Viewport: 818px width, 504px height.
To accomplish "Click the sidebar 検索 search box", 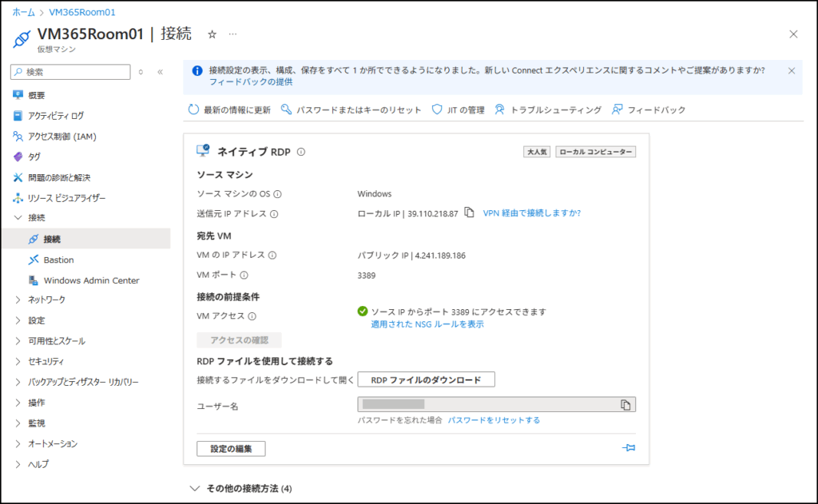I will tap(70, 72).
